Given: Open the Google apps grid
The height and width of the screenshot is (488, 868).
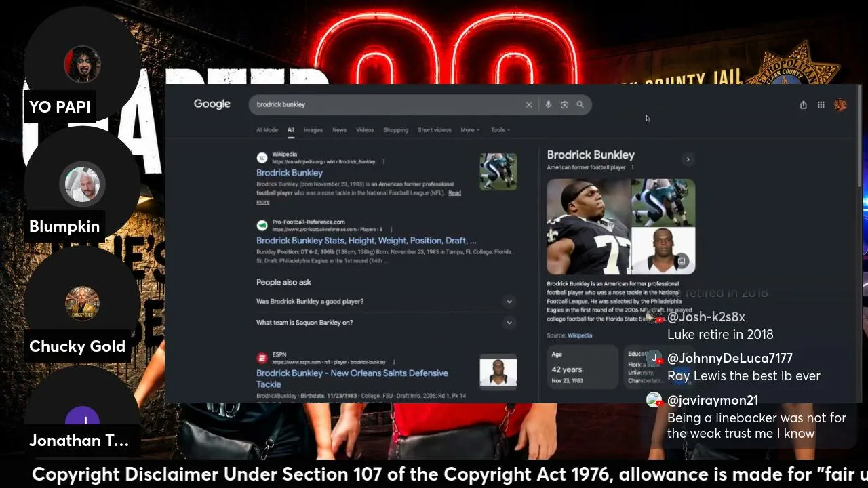Looking at the screenshot, I should [x=821, y=105].
